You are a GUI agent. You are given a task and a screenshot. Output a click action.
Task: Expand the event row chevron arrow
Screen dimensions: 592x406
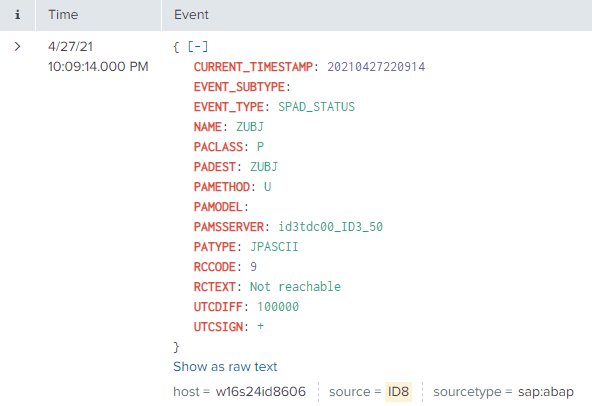click(x=17, y=46)
